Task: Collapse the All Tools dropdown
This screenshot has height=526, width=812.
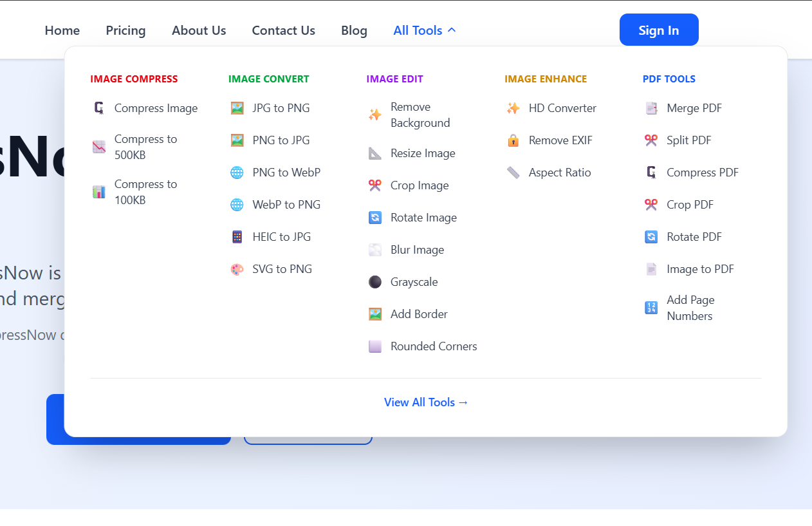Action: pos(424,30)
